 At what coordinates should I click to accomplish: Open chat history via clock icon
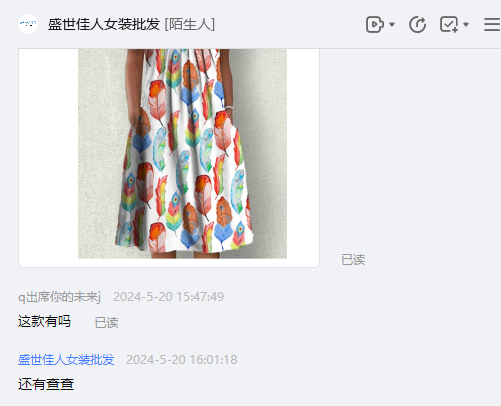click(418, 24)
